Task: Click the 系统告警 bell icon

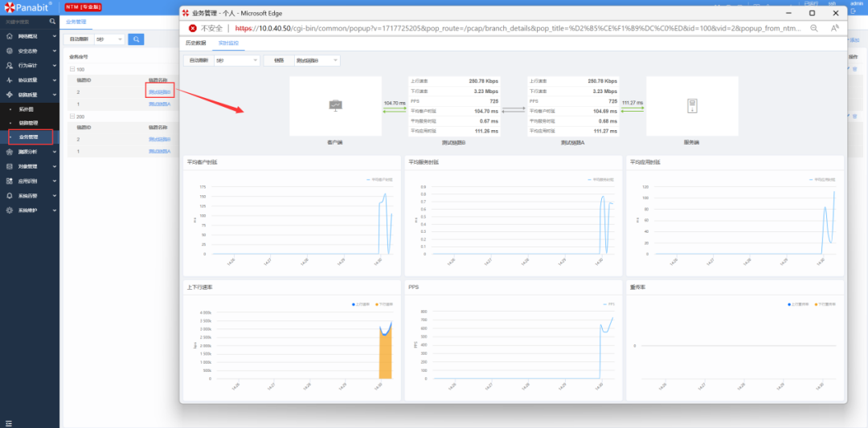Action: click(10, 195)
